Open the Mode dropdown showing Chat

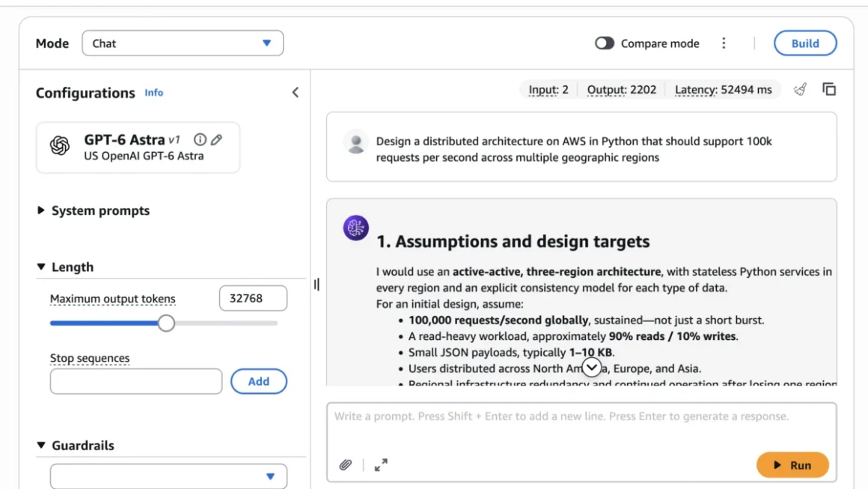[x=183, y=43]
